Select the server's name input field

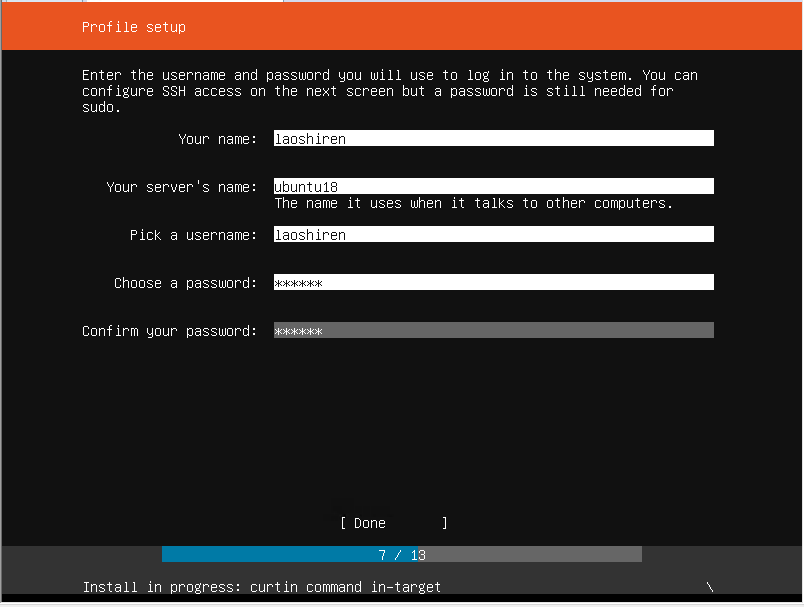point(493,186)
